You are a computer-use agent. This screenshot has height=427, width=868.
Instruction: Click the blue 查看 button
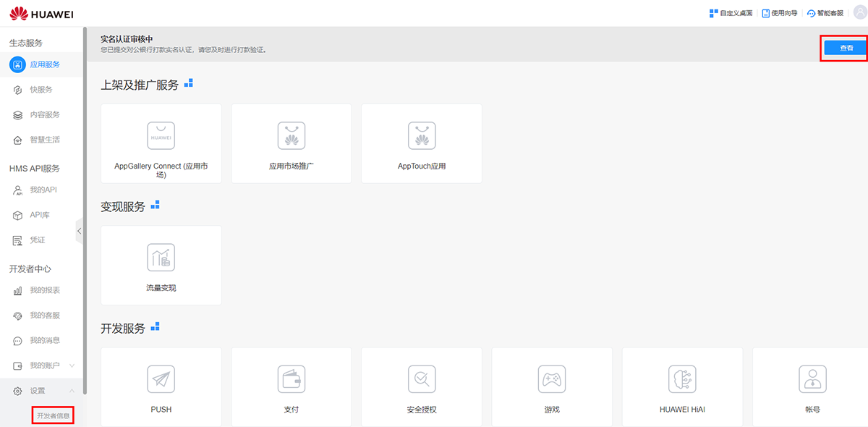pyautogui.click(x=846, y=48)
